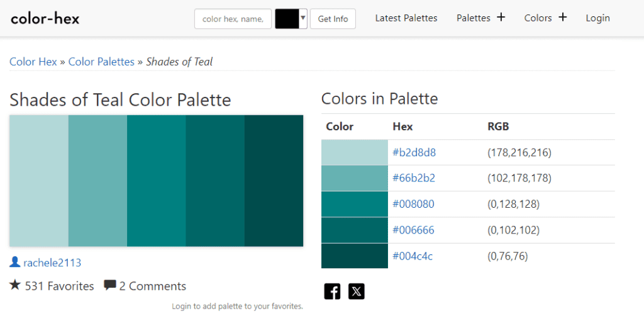Click the table swatch for #b2d8d8

355,152
